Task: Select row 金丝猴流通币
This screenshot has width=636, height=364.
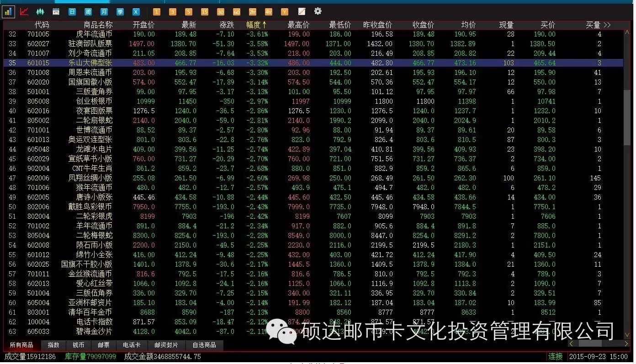Action: 313,274
